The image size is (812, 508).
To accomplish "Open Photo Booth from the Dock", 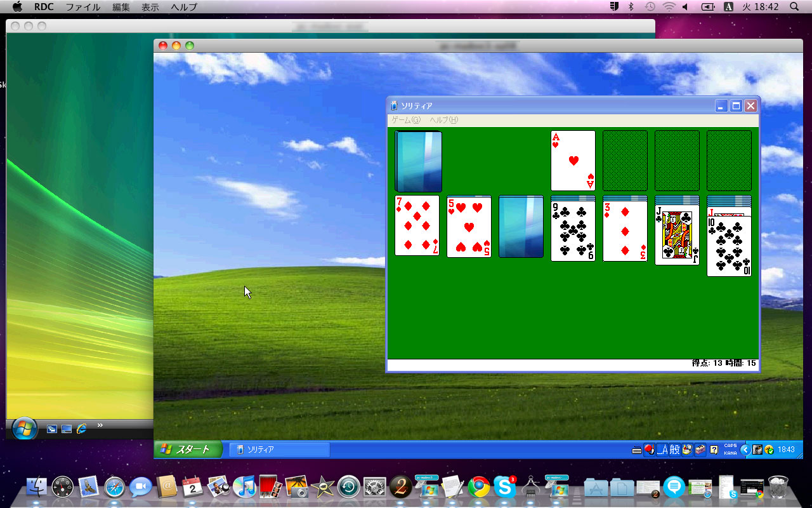I will pyautogui.click(x=270, y=487).
